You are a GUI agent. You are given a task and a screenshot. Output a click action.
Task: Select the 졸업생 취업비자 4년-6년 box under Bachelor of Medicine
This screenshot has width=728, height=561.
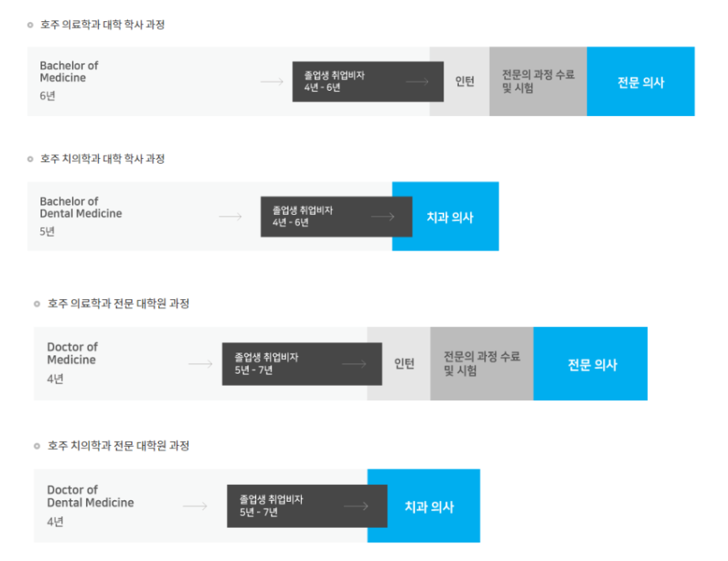[368, 82]
